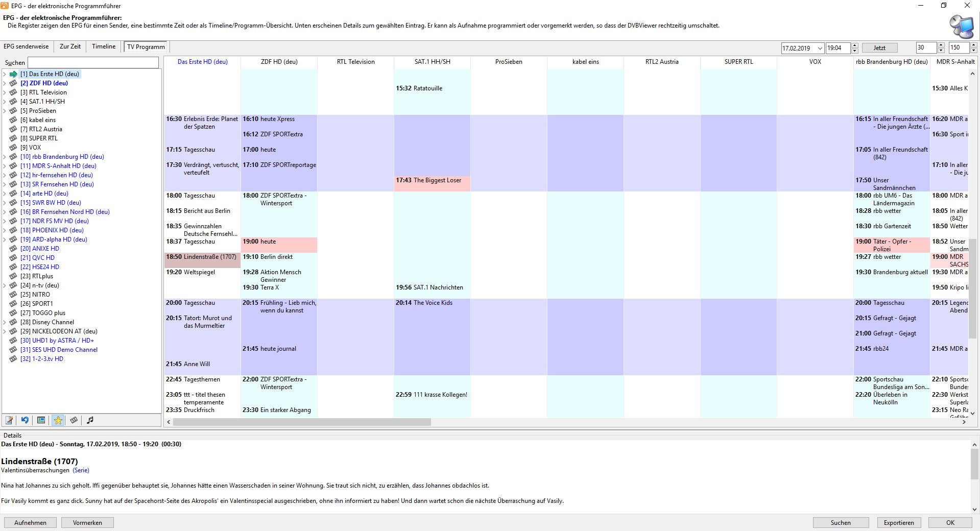Screen dimensions: 980x531
Task: Expand the [1] Das Erste HD tree node
Action: [x=5, y=74]
